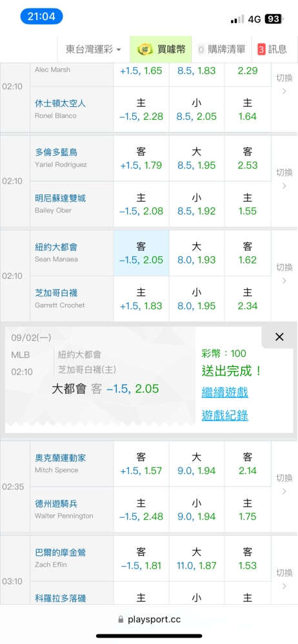The image size is (298, 644).
Task: Open the 遊戲紀錄 link
Action: coord(224,415)
